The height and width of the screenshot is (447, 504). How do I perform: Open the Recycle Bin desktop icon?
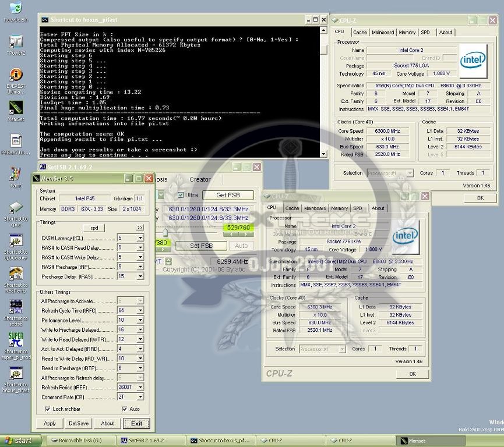click(x=15, y=8)
